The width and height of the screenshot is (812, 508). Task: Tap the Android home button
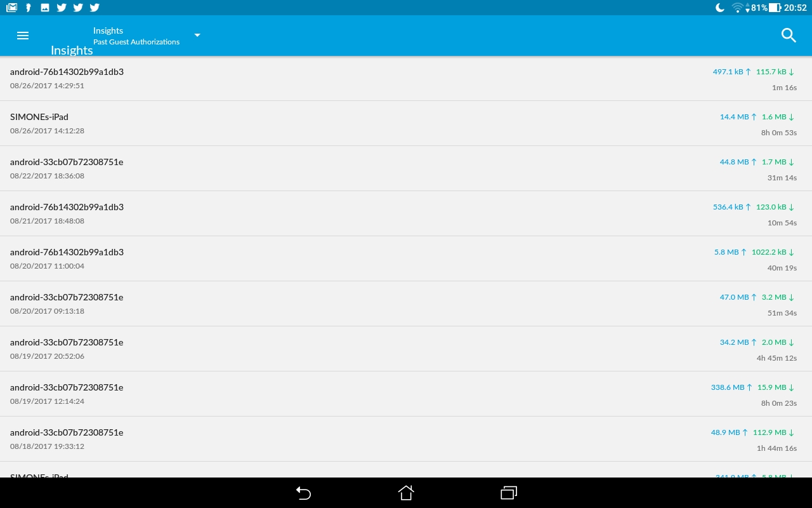[406, 493]
